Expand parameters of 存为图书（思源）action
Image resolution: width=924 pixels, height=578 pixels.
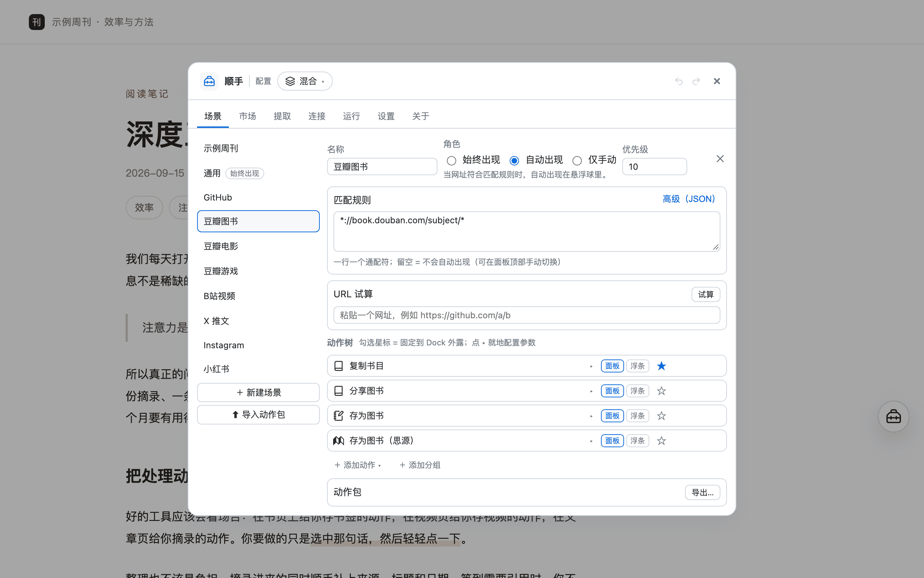[591, 441]
